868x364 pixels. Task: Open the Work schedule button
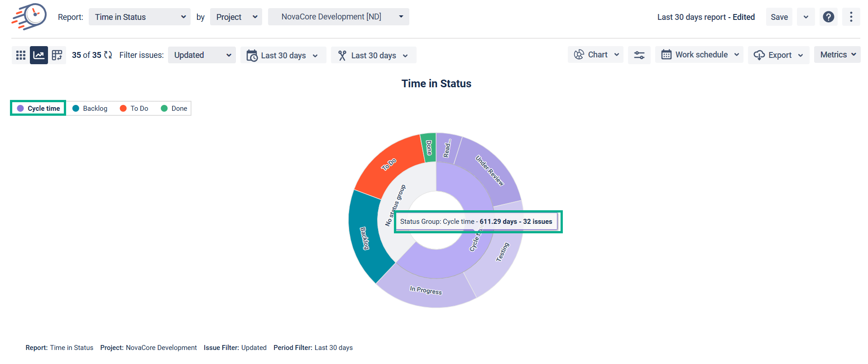pyautogui.click(x=699, y=55)
